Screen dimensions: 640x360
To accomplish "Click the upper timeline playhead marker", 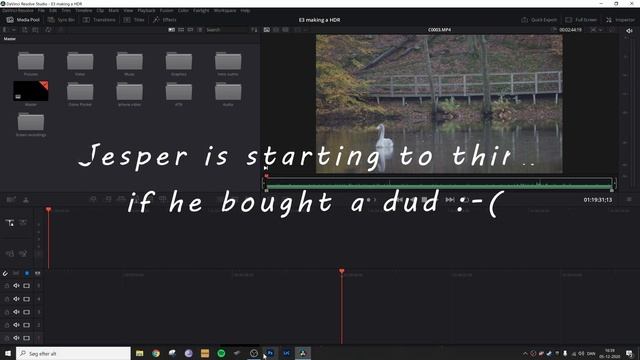I will pyautogui.click(x=49, y=210).
